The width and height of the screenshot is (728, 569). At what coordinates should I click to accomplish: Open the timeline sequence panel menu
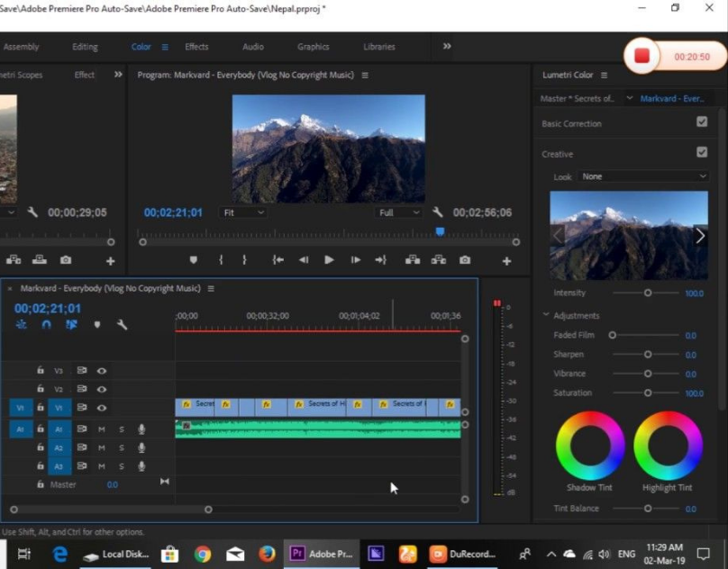pos(211,289)
